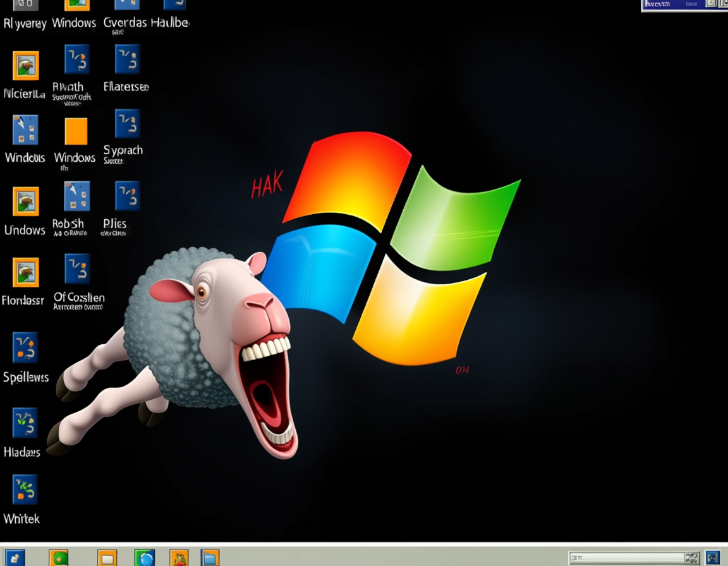This screenshot has height=566, width=728.
Task: Open the blue system tray icon
Action: click(713, 557)
